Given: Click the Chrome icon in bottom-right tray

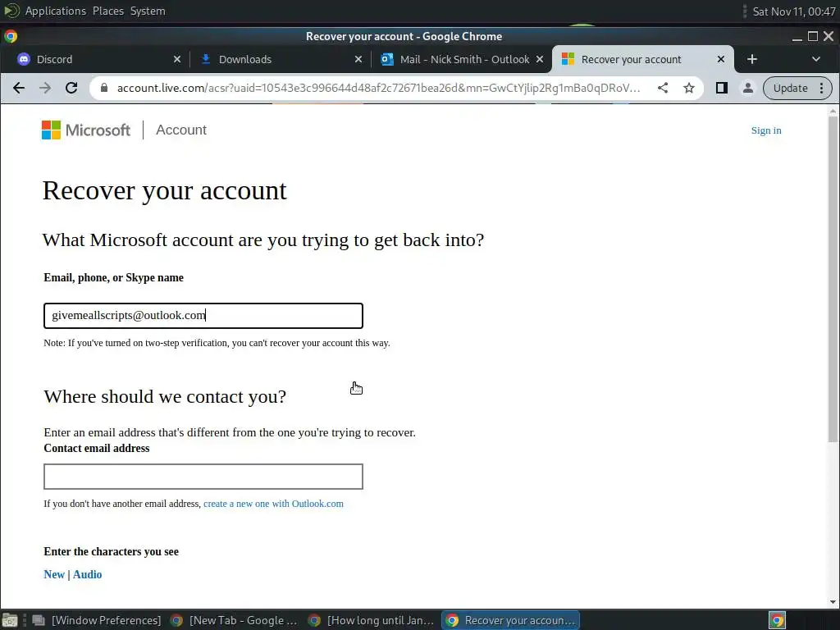Looking at the screenshot, I should coord(778,620).
